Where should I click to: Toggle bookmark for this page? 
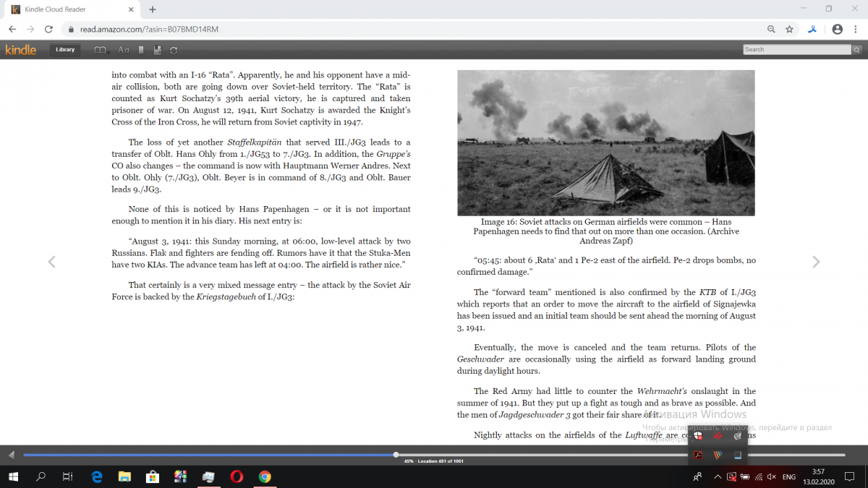[141, 50]
